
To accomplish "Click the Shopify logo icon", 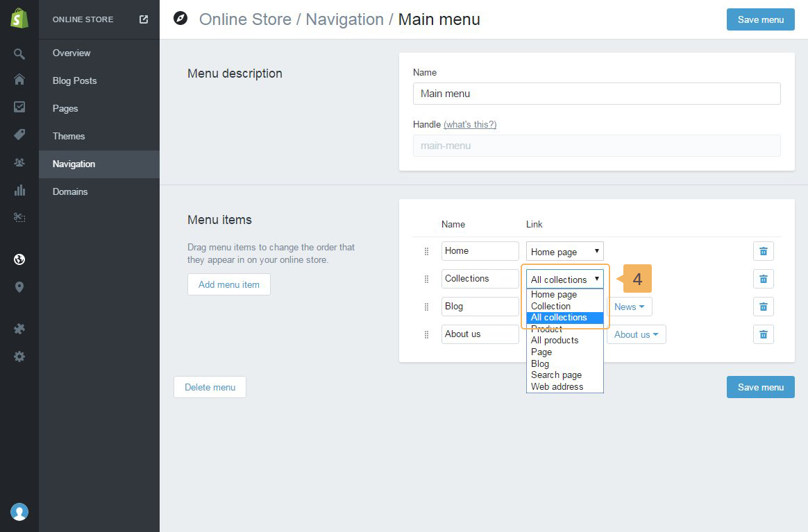I will coord(19,19).
